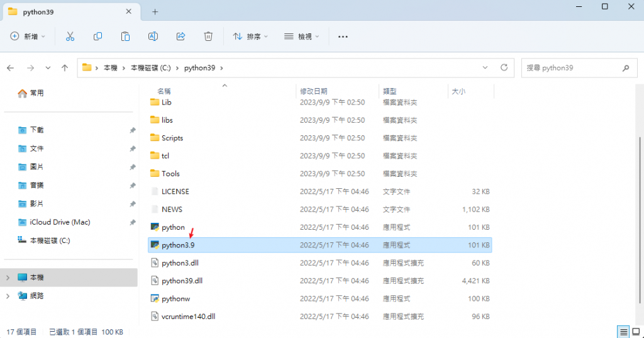
Task: Sort by 大小 column header
Action: [x=458, y=91]
